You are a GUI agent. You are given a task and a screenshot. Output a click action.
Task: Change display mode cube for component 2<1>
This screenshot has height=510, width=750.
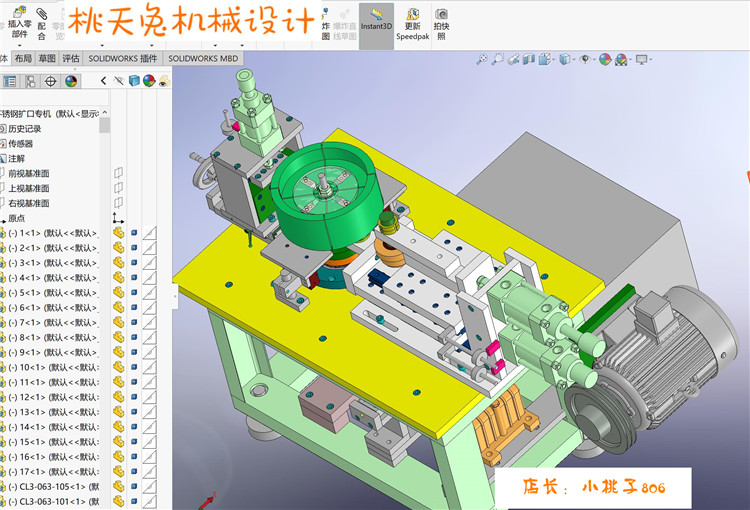pos(134,248)
